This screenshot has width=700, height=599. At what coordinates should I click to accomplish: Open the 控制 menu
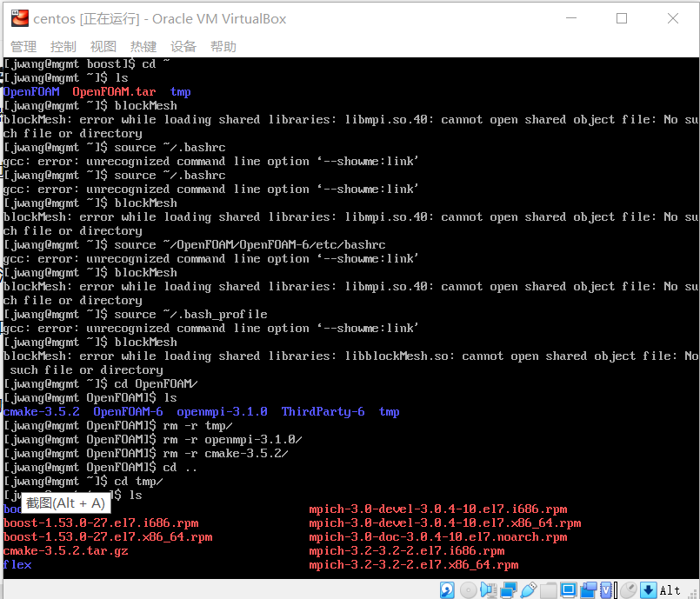point(63,46)
